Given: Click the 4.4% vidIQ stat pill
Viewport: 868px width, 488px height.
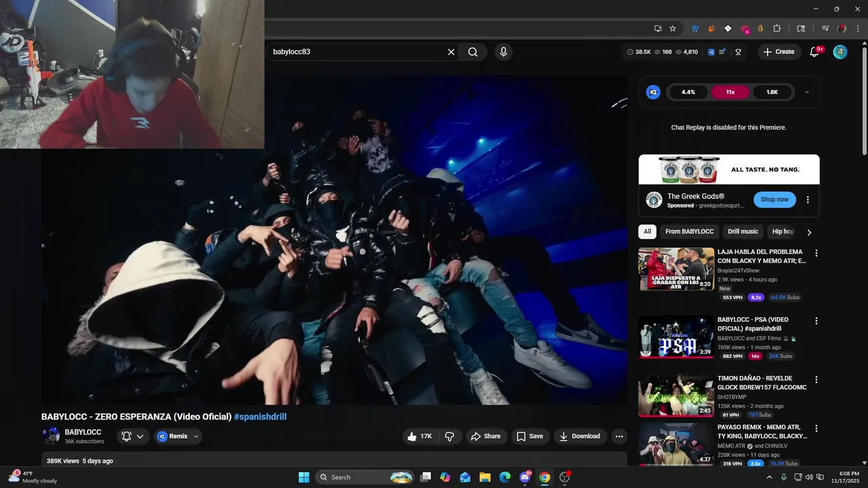Looking at the screenshot, I should point(688,92).
